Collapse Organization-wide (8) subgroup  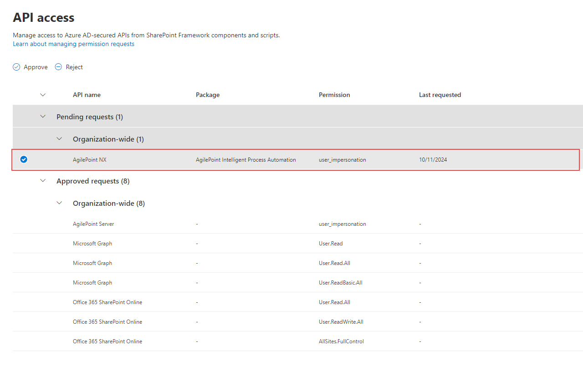tap(59, 203)
